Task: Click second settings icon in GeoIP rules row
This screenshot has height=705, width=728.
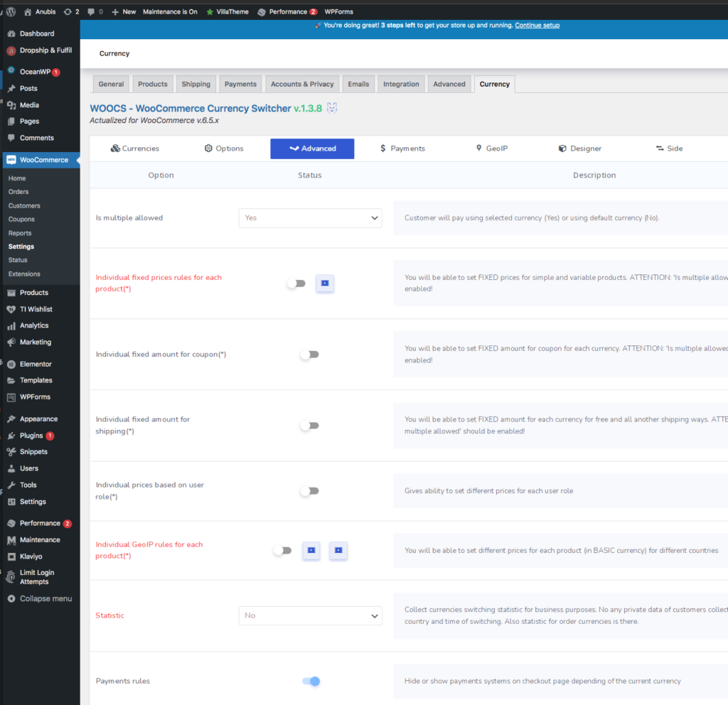Action: click(338, 550)
